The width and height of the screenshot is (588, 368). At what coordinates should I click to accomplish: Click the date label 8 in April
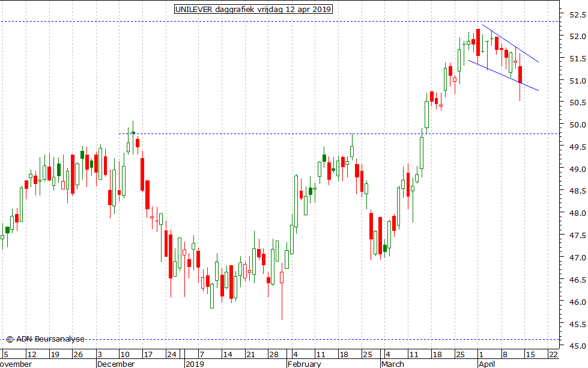(505, 355)
